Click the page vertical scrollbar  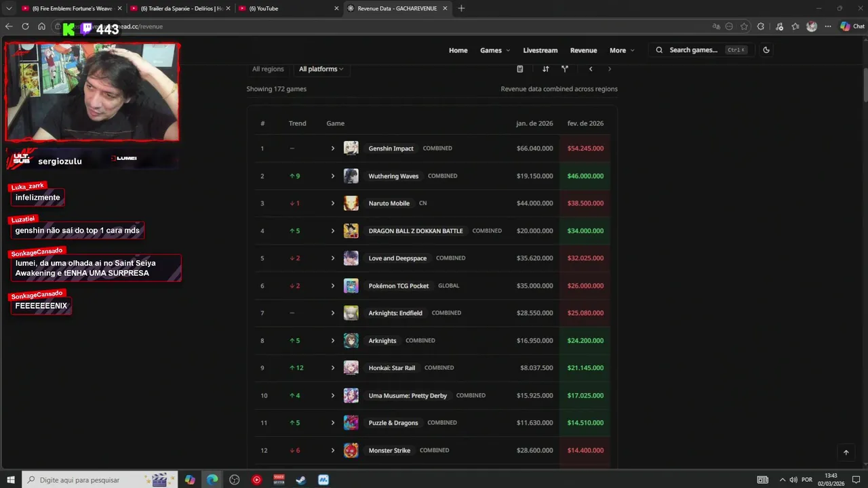(865, 85)
